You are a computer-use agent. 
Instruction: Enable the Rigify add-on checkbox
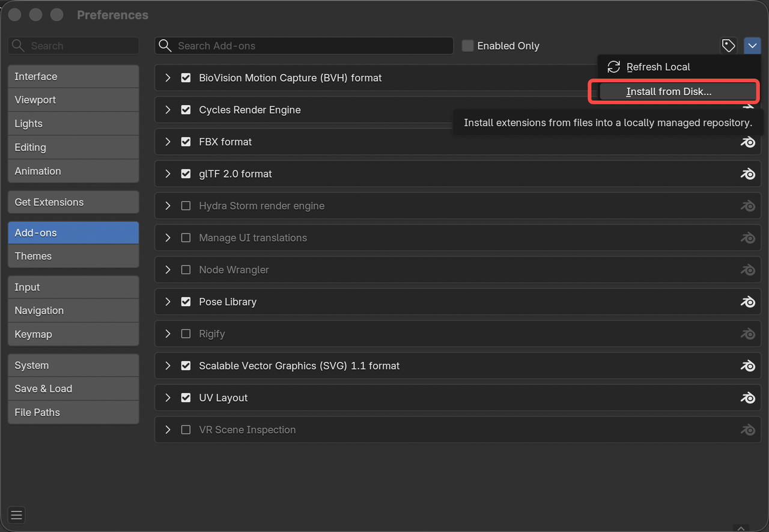(x=186, y=334)
